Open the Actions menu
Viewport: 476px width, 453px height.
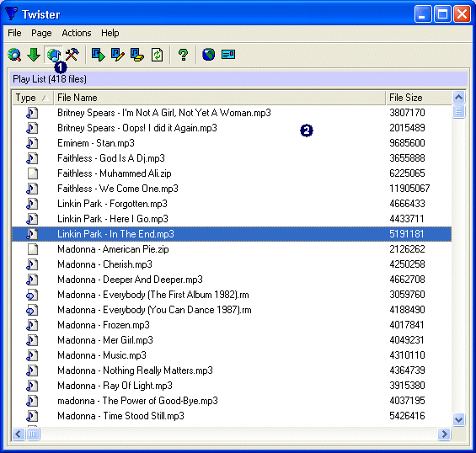coord(77,33)
